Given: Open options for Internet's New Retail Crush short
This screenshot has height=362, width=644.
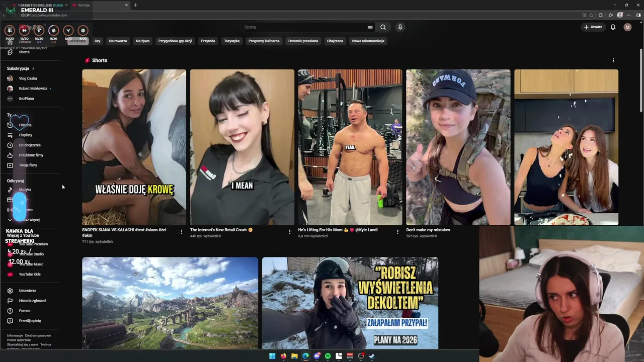Looking at the screenshot, I should click(x=290, y=232).
